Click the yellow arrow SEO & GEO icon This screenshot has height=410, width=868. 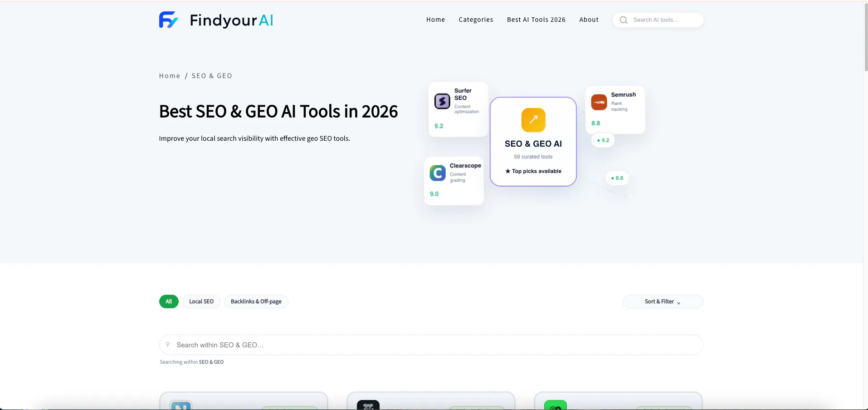[x=533, y=120]
